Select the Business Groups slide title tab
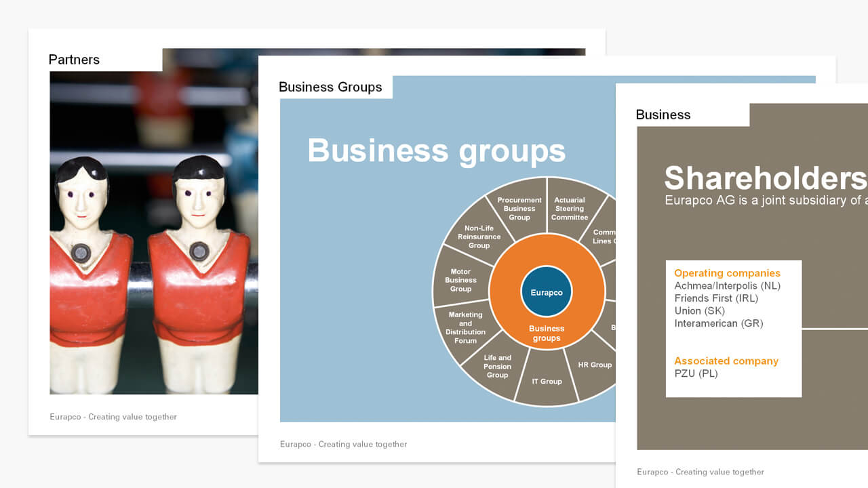 pyautogui.click(x=330, y=87)
